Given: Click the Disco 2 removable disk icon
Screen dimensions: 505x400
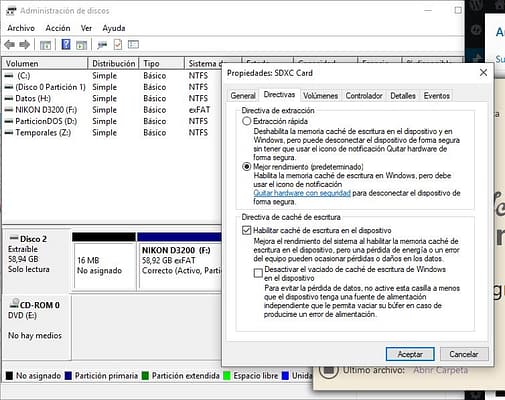Looking at the screenshot, I should coord(14,238).
